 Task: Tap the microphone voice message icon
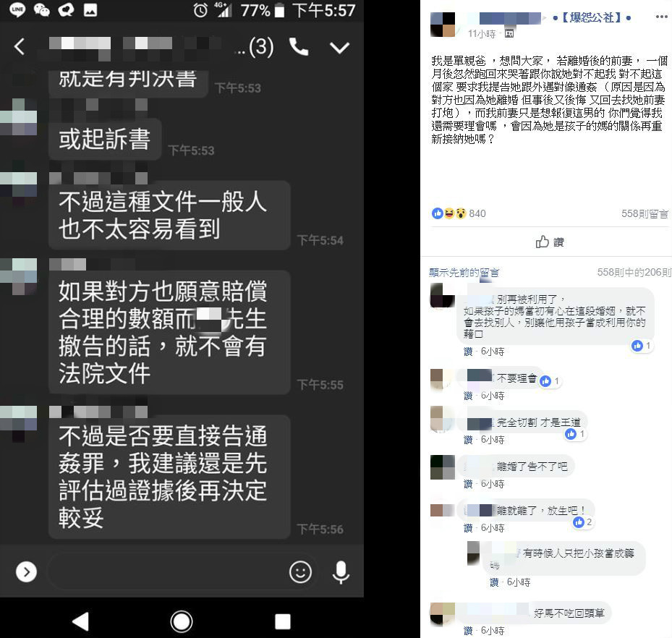pos(341,572)
